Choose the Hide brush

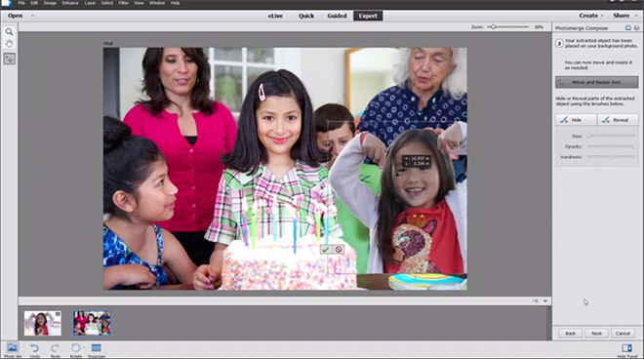click(576, 120)
